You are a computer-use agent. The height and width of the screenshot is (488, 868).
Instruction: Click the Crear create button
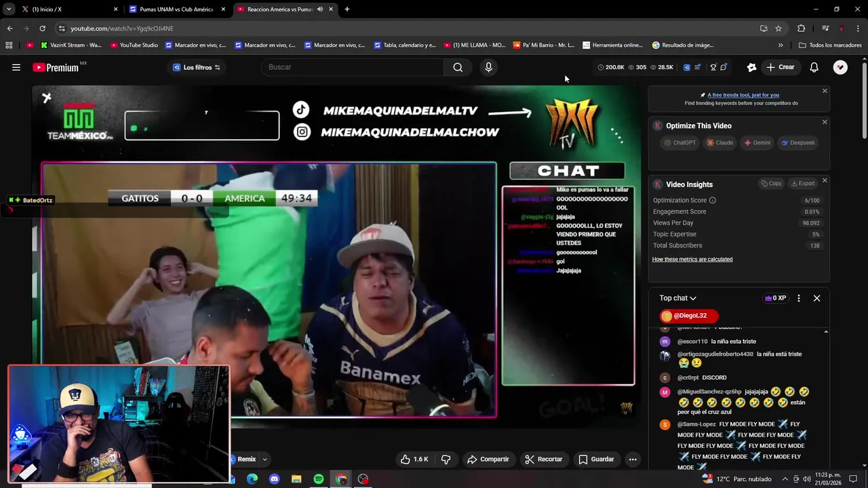tap(781, 67)
